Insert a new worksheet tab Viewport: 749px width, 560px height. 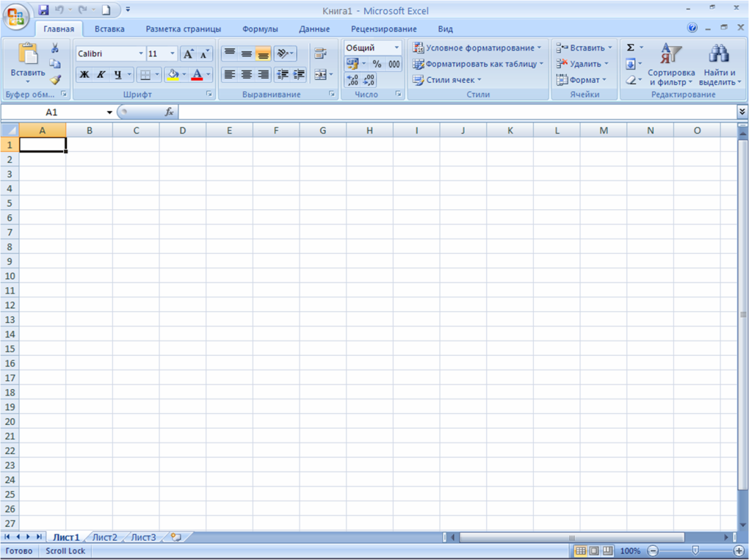[x=176, y=537]
